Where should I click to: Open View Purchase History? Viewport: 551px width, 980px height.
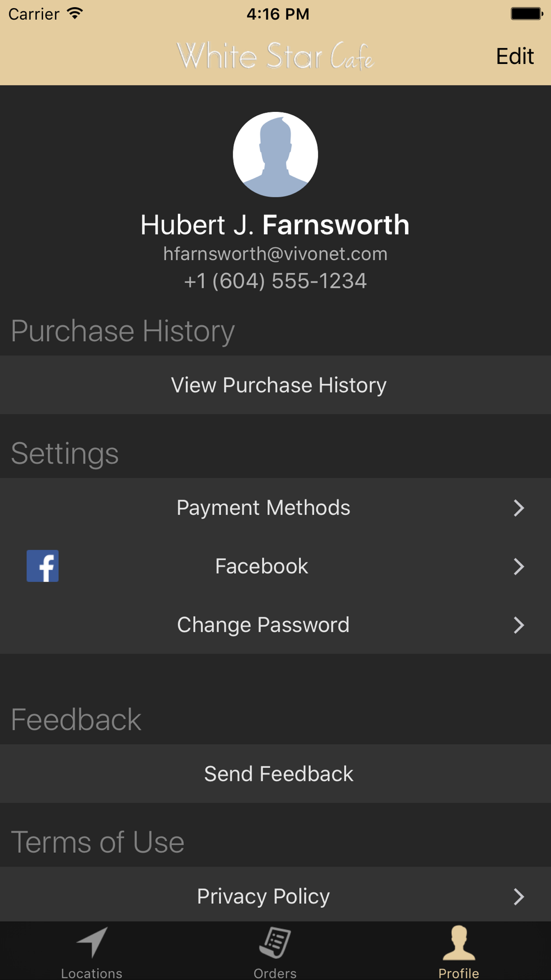(x=275, y=385)
